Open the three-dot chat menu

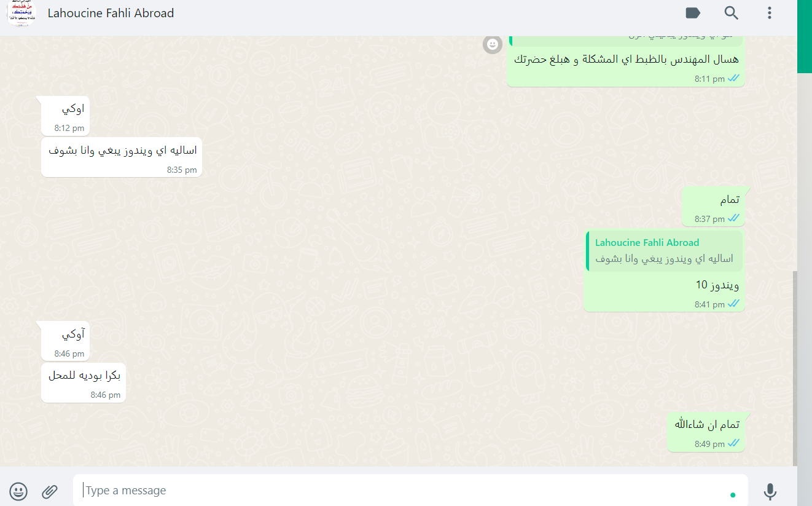(769, 13)
